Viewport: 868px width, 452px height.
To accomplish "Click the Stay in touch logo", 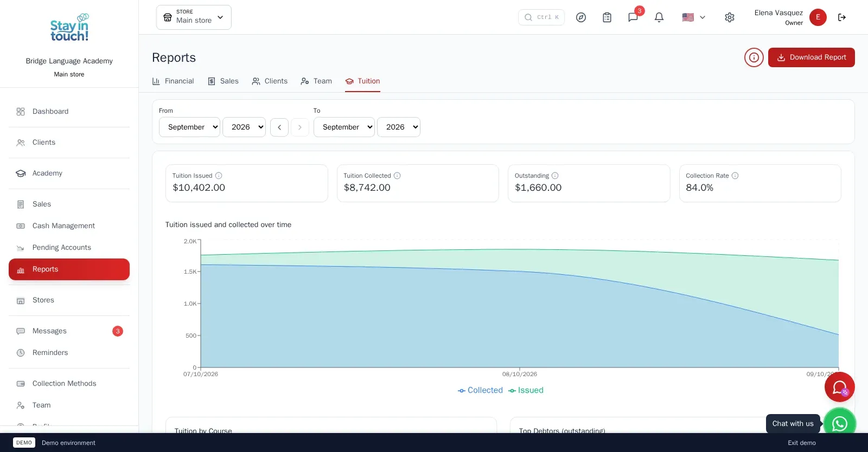I will (69, 28).
